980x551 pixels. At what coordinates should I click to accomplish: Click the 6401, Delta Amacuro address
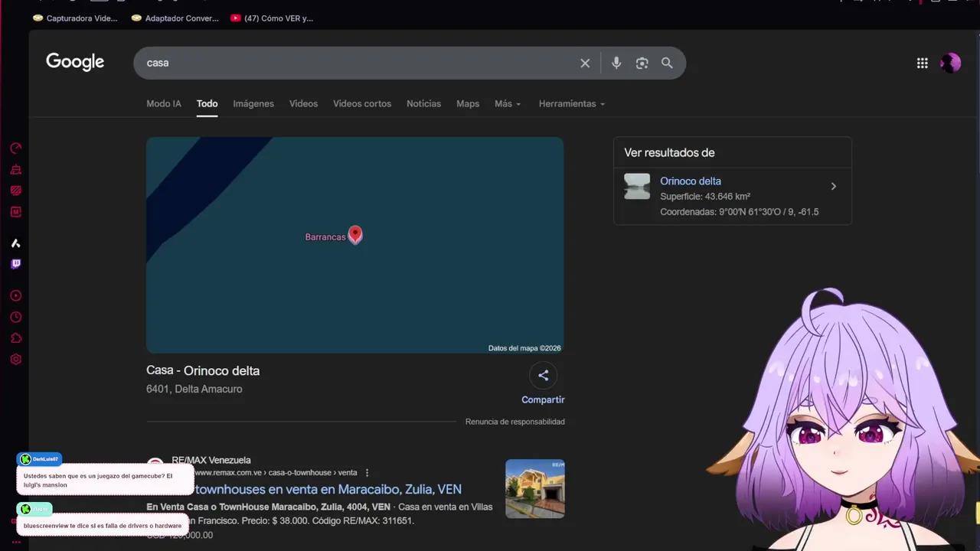click(x=194, y=390)
